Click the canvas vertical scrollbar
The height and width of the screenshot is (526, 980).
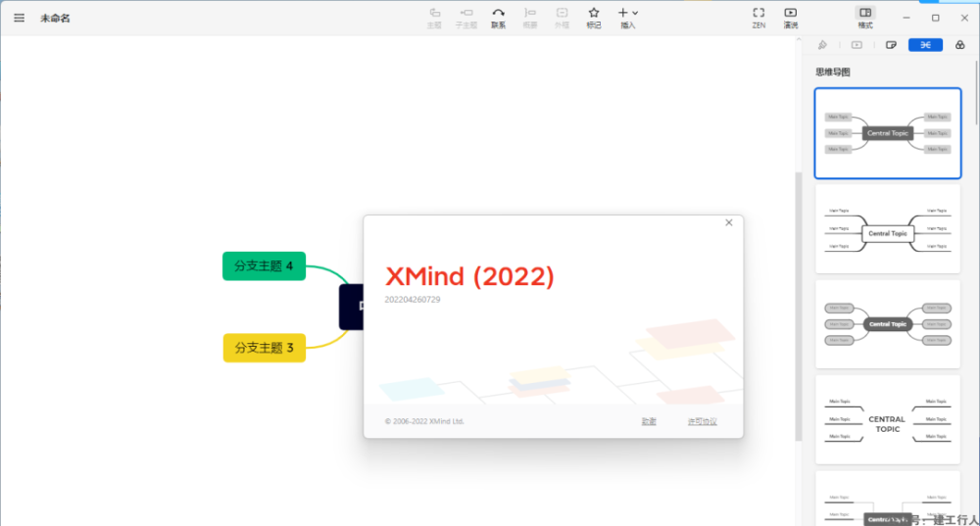[x=798, y=307]
